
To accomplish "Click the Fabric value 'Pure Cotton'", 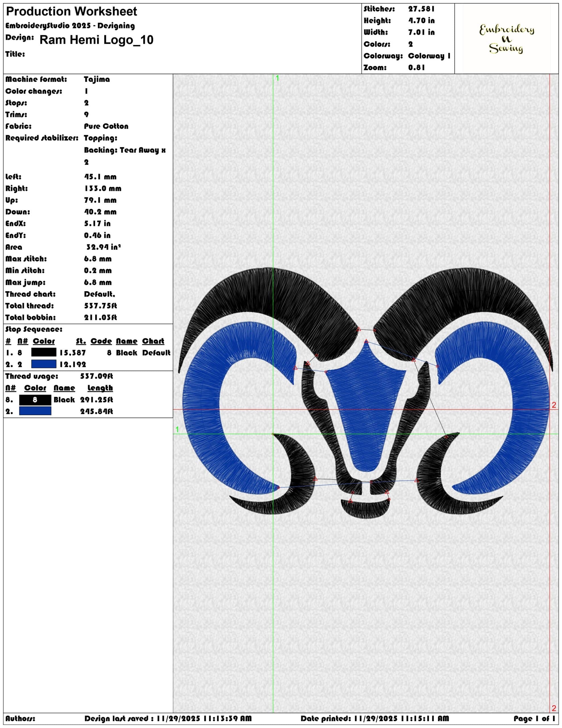I will click(106, 126).
